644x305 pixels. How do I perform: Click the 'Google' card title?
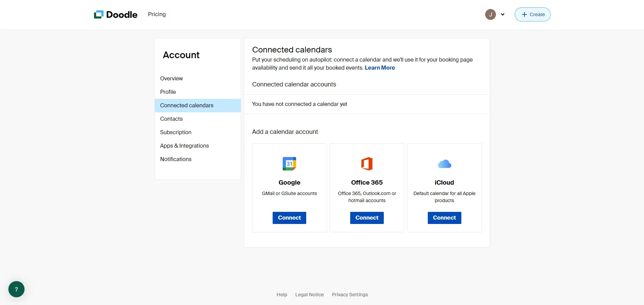289,183
